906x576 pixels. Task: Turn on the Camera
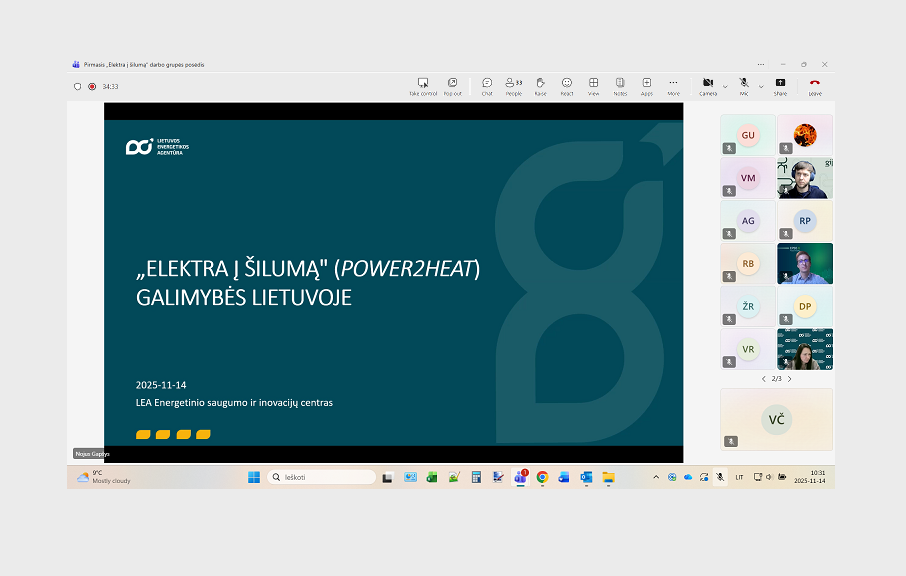click(x=708, y=85)
